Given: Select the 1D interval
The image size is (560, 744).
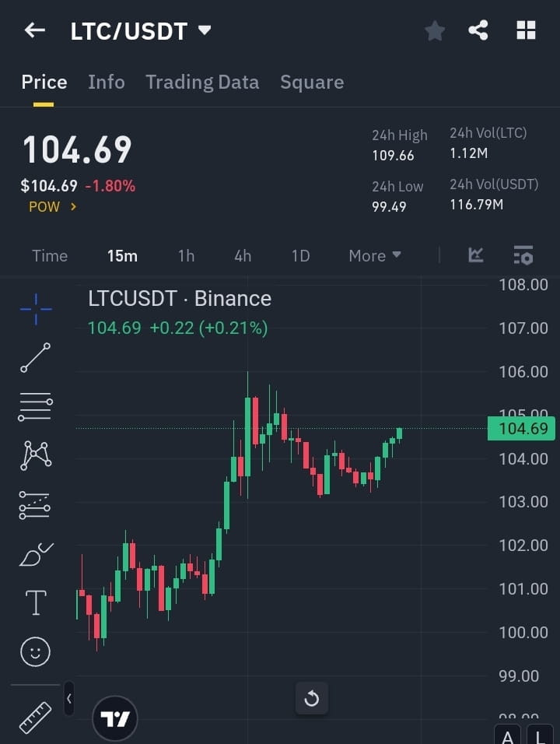Looking at the screenshot, I should click(x=301, y=256).
